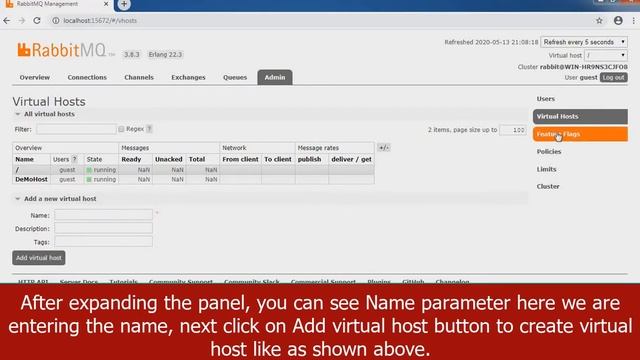Image resolution: width=640 pixels, height=360 pixels.
Task: Open the DeMoHost virtual host link
Action: [31, 179]
